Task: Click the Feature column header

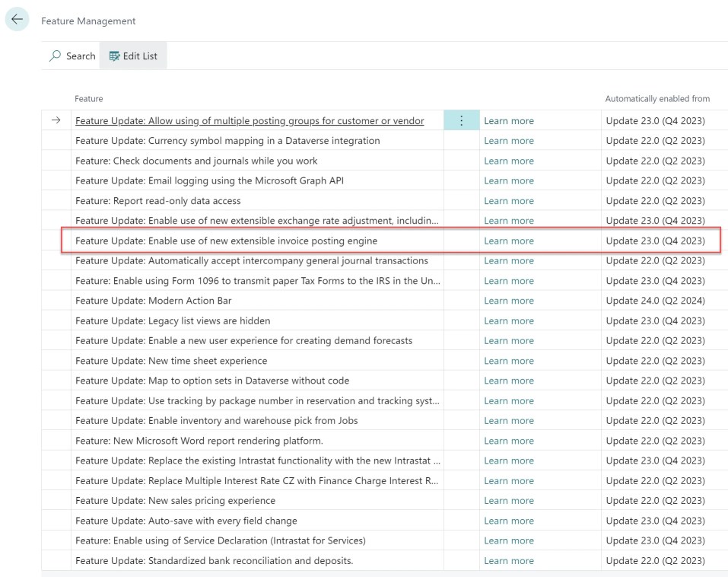Action: tap(89, 99)
